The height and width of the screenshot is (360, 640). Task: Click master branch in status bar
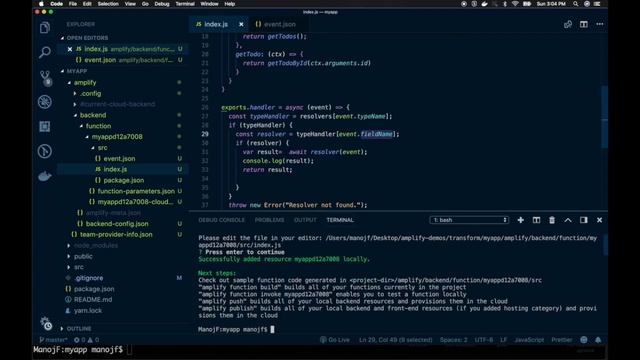[53, 340]
